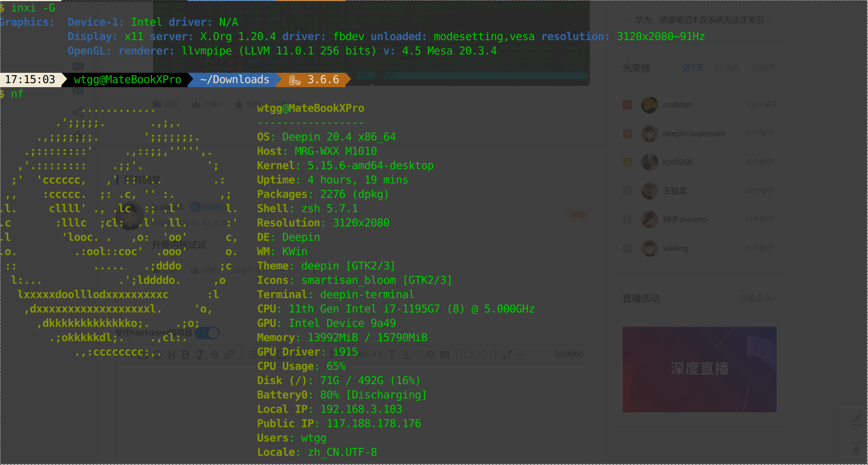Insert code block with the </> icon
This screenshot has height=465, width=868.
point(363,355)
